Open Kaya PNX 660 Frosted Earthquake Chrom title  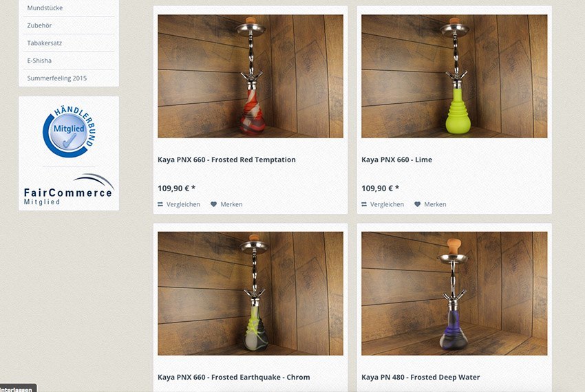click(x=233, y=377)
